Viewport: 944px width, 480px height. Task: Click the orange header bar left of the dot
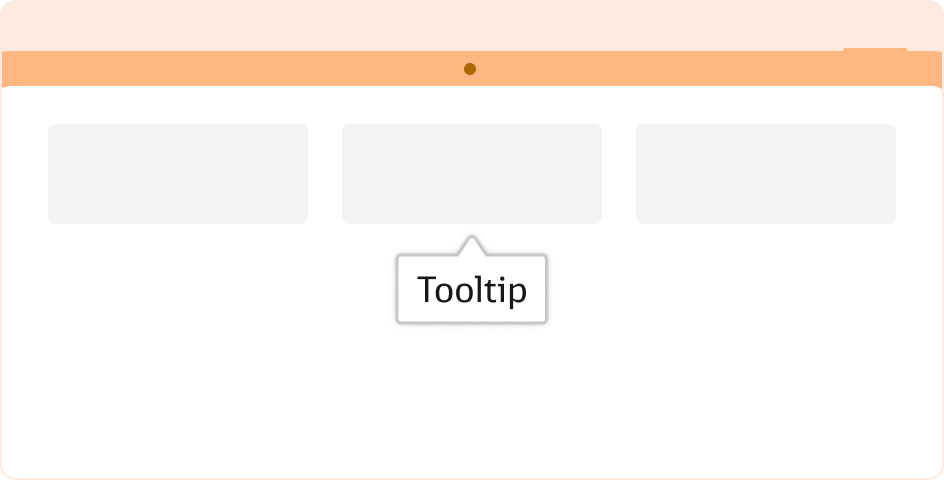click(x=230, y=69)
